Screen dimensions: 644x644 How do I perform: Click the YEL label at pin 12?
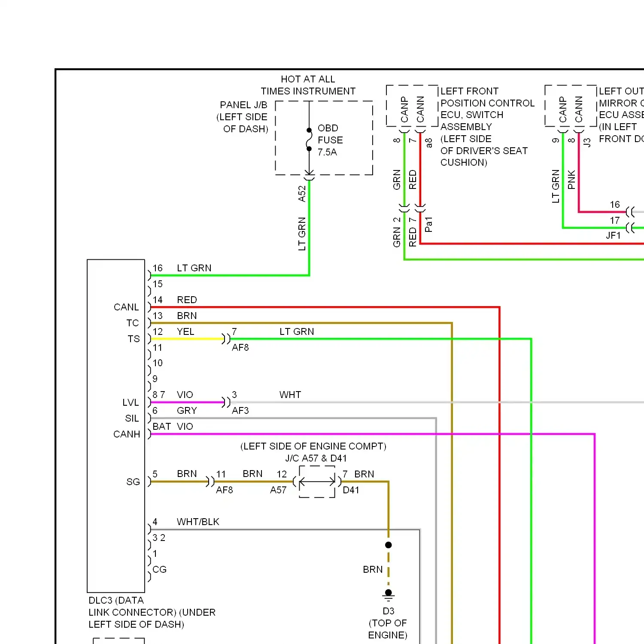click(x=185, y=331)
